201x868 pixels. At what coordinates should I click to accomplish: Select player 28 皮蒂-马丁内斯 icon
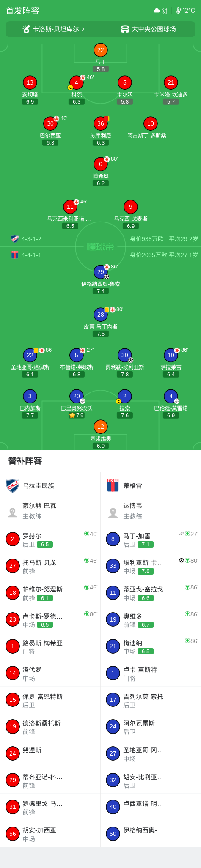tap(100, 315)
